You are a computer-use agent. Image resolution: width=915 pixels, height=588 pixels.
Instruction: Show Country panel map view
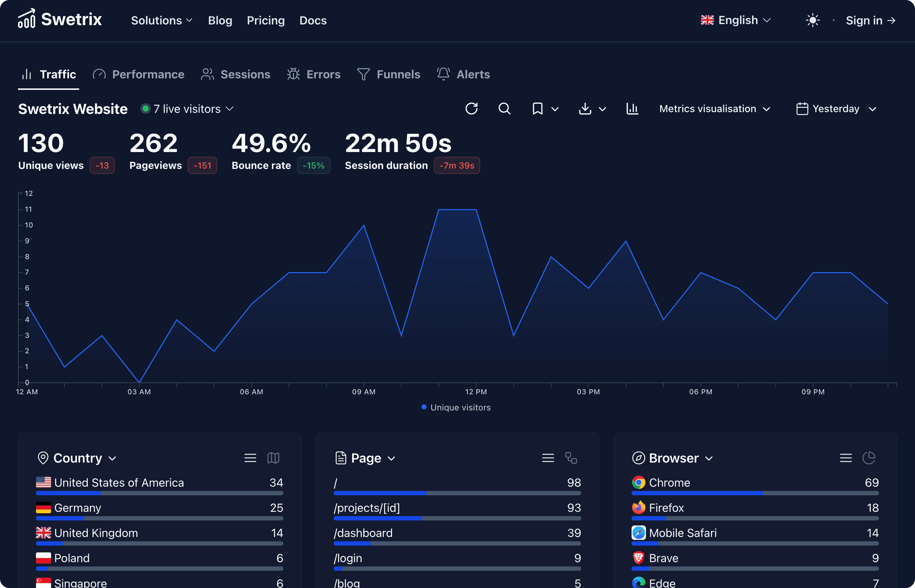coord(273,458)
